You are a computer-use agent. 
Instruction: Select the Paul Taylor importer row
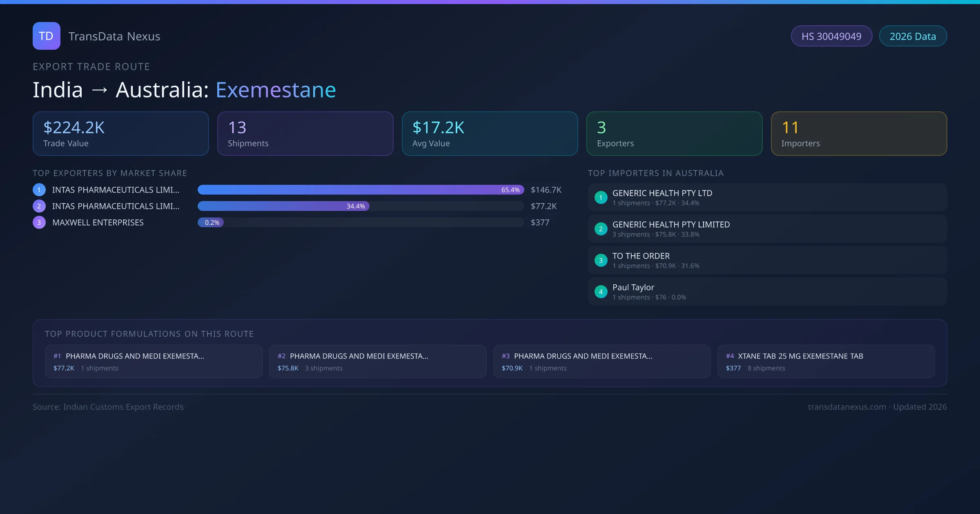coord(767,292)
